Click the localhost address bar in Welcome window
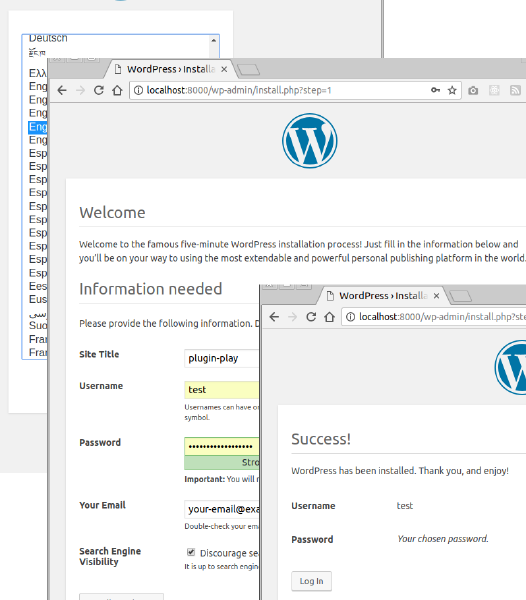The height and width of the screenshot is (600, 526). (283, 90)
